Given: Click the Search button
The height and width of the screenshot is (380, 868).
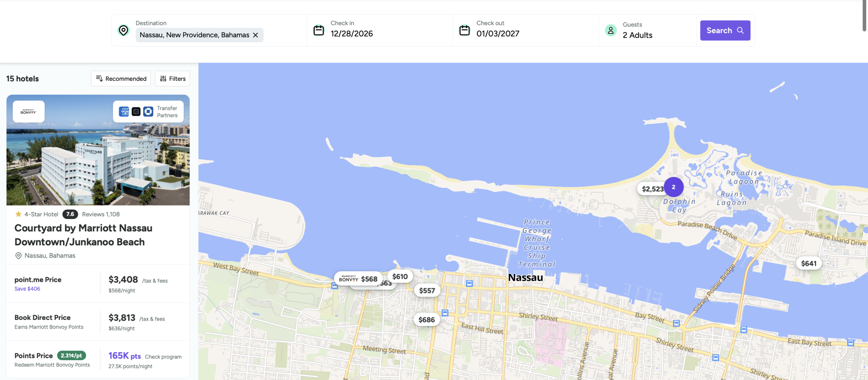Looking at the screenshot, I should pos(725,31).
